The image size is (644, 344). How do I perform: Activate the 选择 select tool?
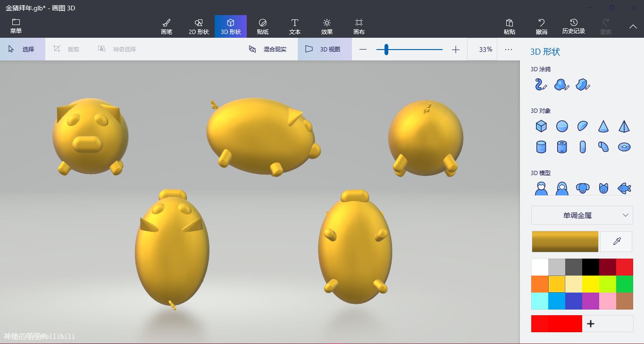(x=22, y=49)
